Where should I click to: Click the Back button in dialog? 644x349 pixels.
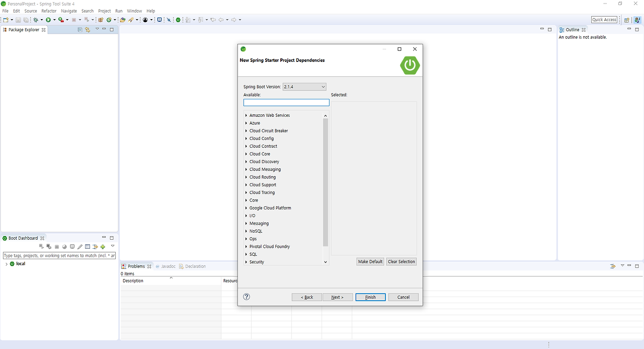[307, 297]
